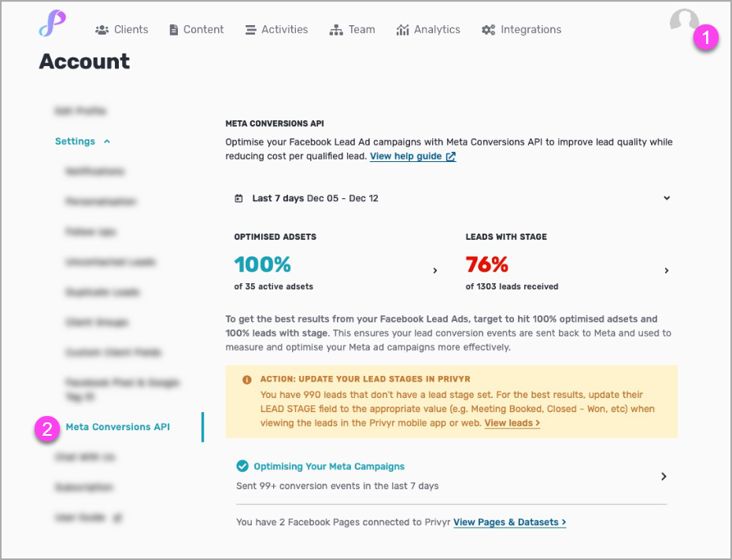Click the View leads link
This screenshot has width=732, height=560.
(512, 423)
